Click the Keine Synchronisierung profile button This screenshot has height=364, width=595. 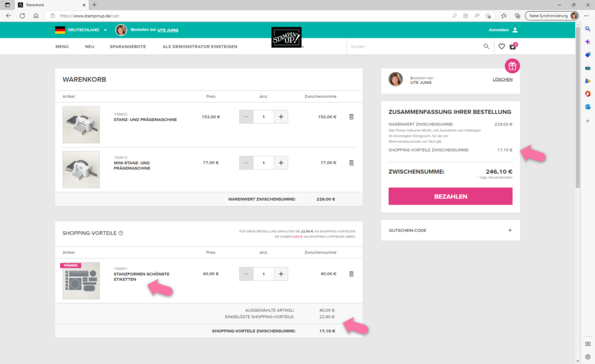[x=552, y=16]
